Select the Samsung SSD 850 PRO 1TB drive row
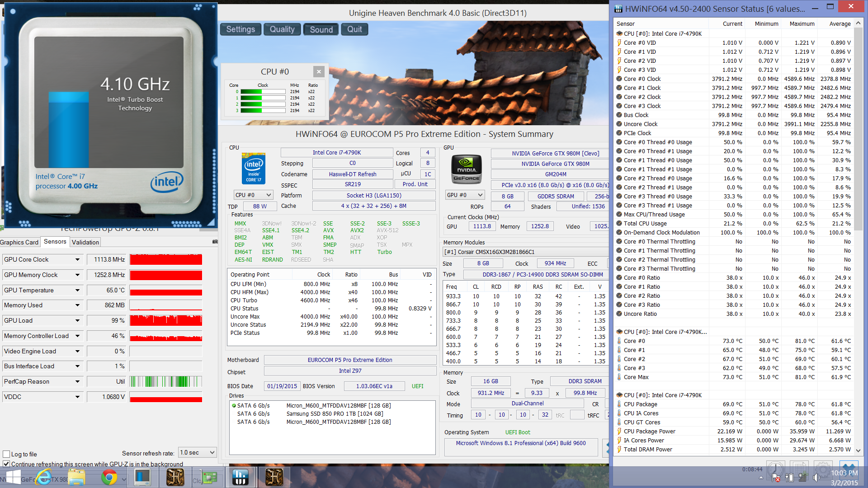 point(332,413)
